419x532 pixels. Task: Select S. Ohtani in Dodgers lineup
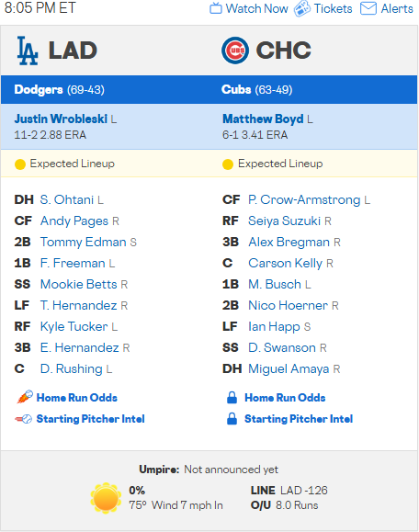(x=67, y=199)
